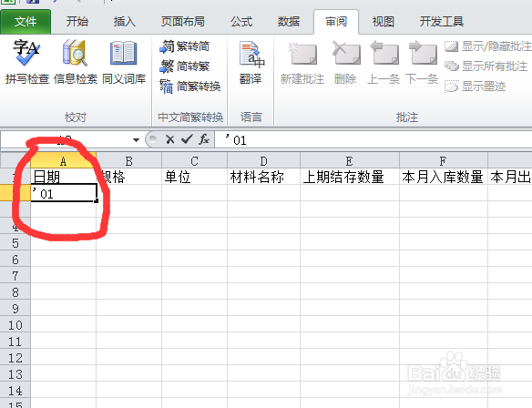This screenshot has height=408, width=532.
Task: Select the 单位 cell
Action: [194, 177]
